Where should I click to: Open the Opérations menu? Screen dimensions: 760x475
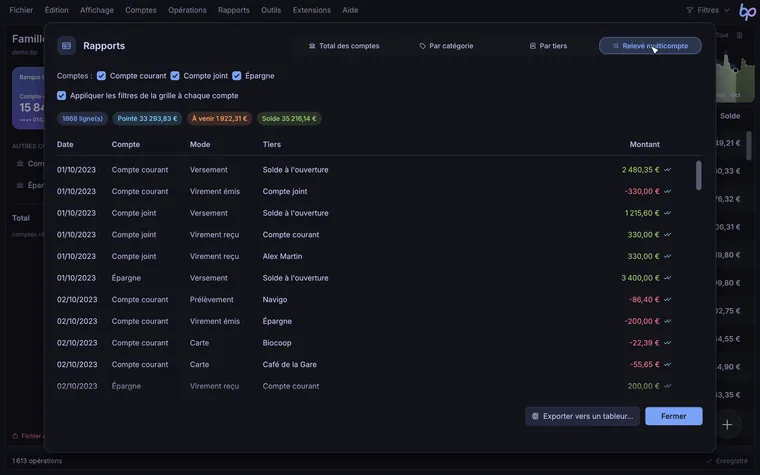187,10
